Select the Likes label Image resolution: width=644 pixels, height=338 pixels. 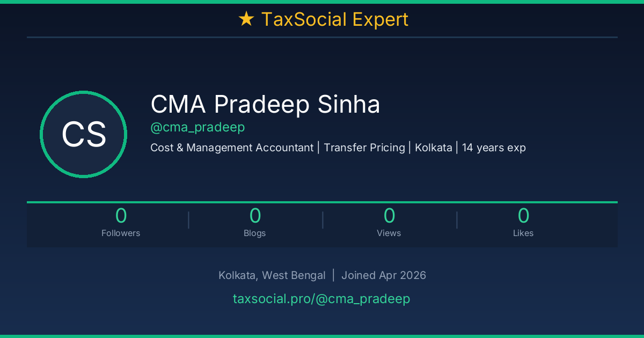tap(523, 233)
